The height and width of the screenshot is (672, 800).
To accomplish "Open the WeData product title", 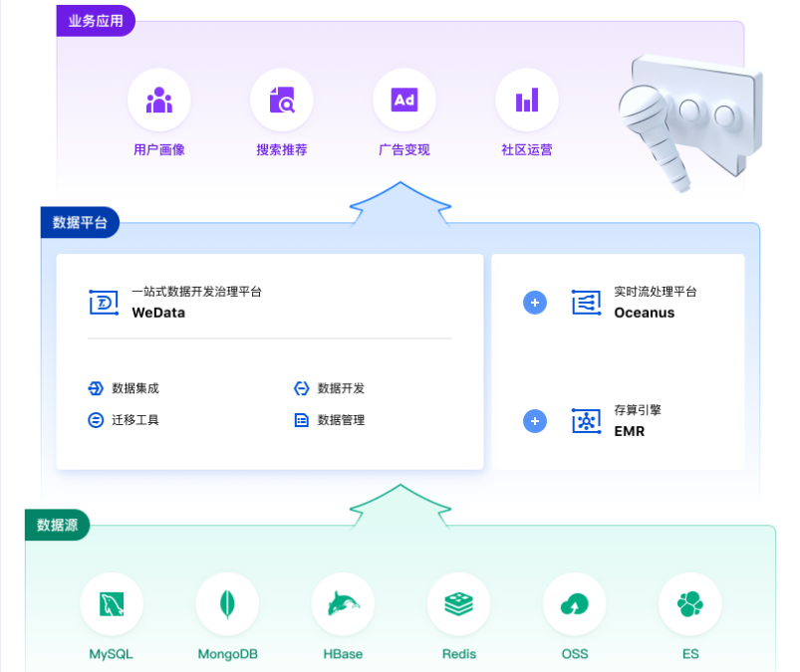I will point(158,313).
